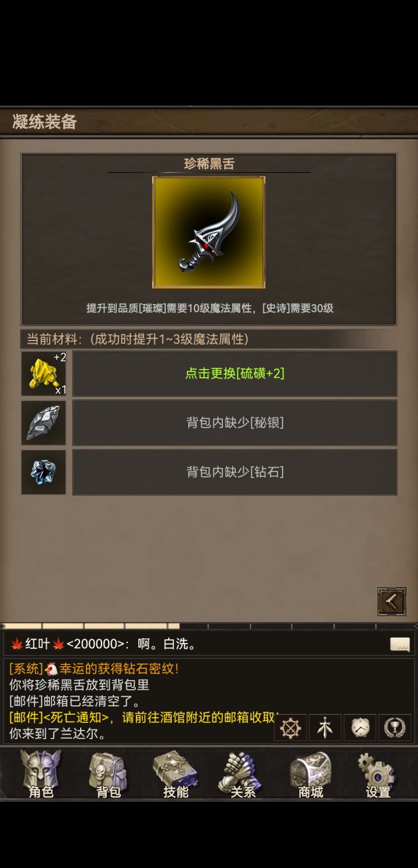Open the trophy laurel icon
The width and height of the screenshot is (418, 868).
(395, 728)
